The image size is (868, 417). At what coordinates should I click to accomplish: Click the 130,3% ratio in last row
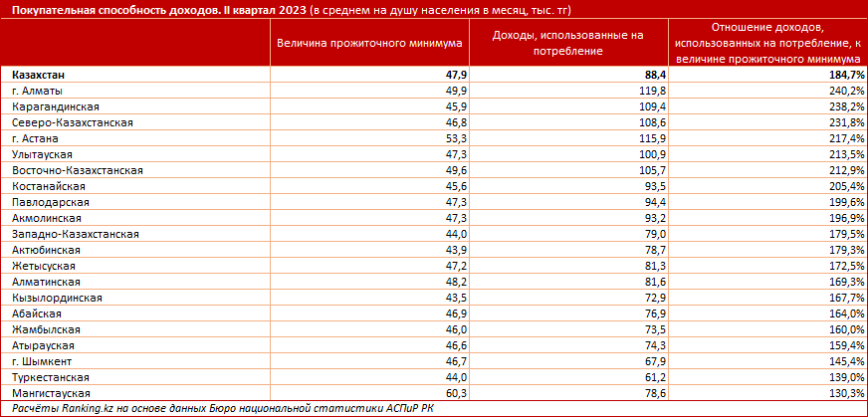843,394
